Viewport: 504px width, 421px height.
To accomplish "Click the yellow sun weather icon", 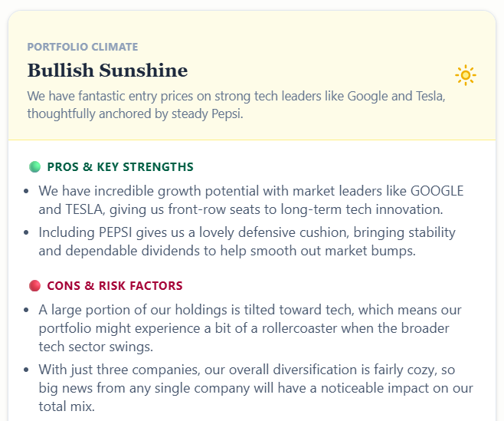I will [x=466, y=75].
